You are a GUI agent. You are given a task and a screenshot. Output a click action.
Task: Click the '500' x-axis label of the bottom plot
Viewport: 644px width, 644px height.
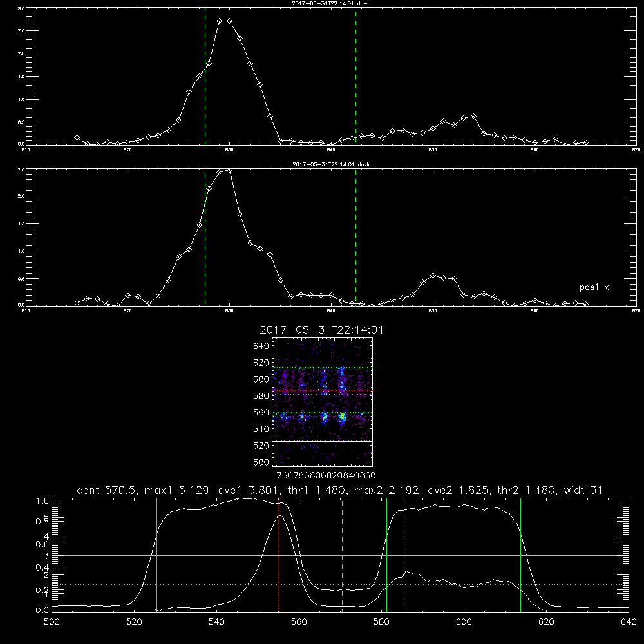(52, 622)
